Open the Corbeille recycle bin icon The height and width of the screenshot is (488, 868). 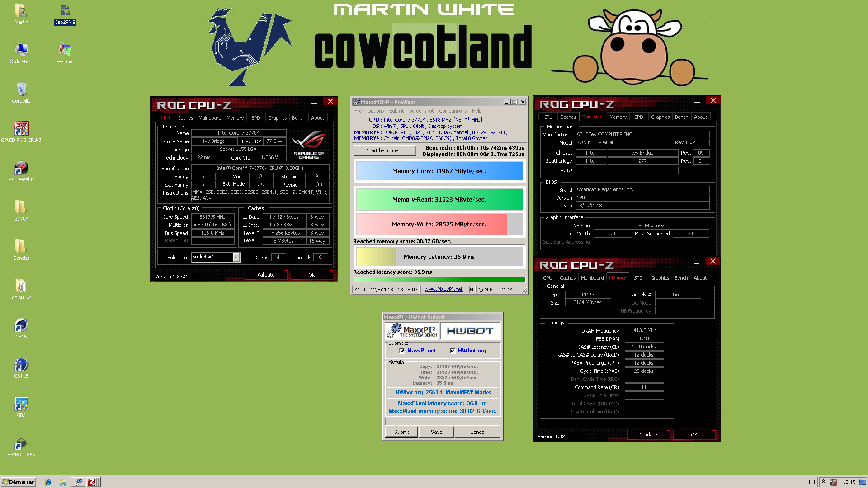pos(21,93)
